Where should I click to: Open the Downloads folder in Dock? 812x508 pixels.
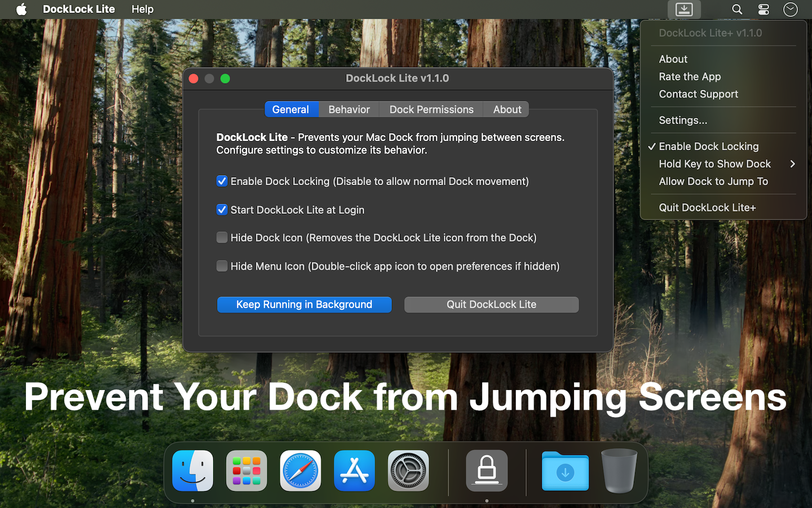coord(565,471)
